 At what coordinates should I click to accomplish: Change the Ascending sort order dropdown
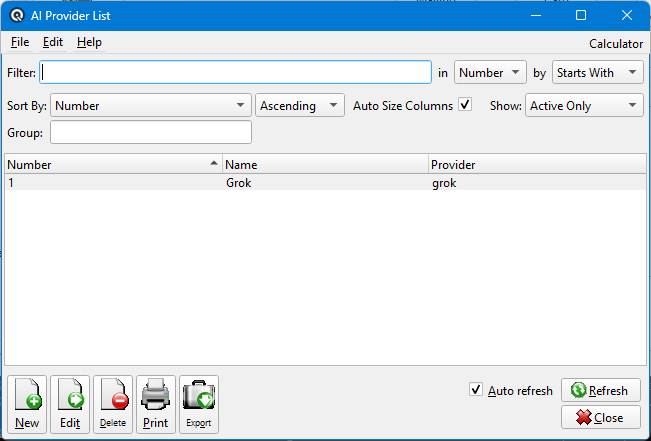(x=300, y=105)
